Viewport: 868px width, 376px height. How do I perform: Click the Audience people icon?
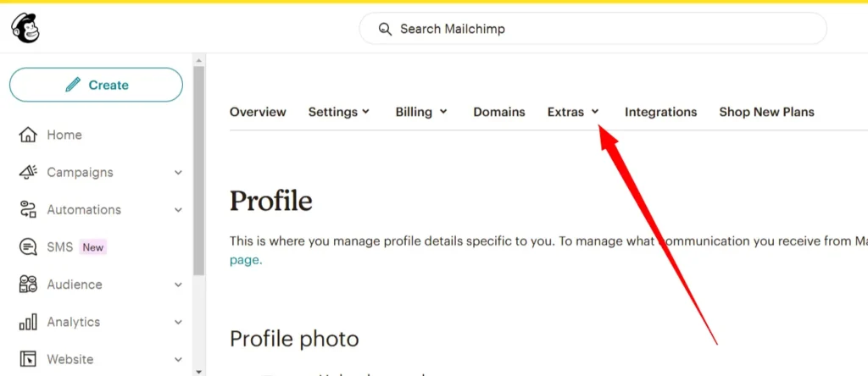click(28, 285)
